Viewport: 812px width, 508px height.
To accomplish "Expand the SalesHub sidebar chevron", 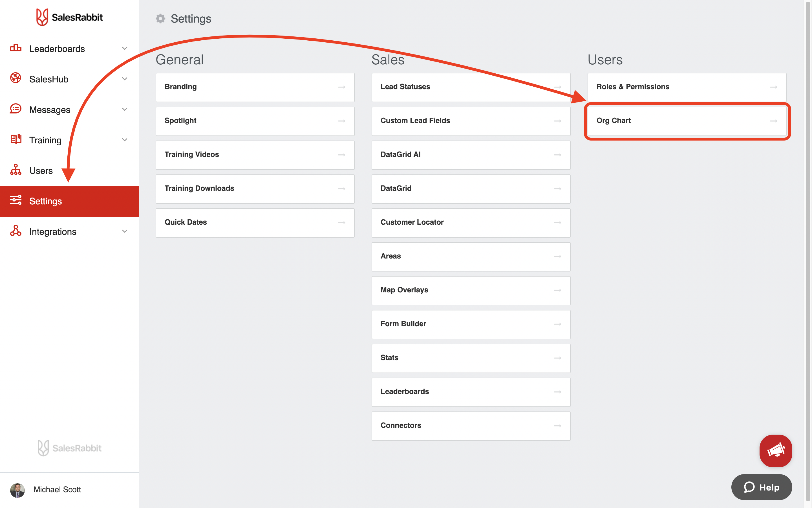I will click(x=125, y=79).
